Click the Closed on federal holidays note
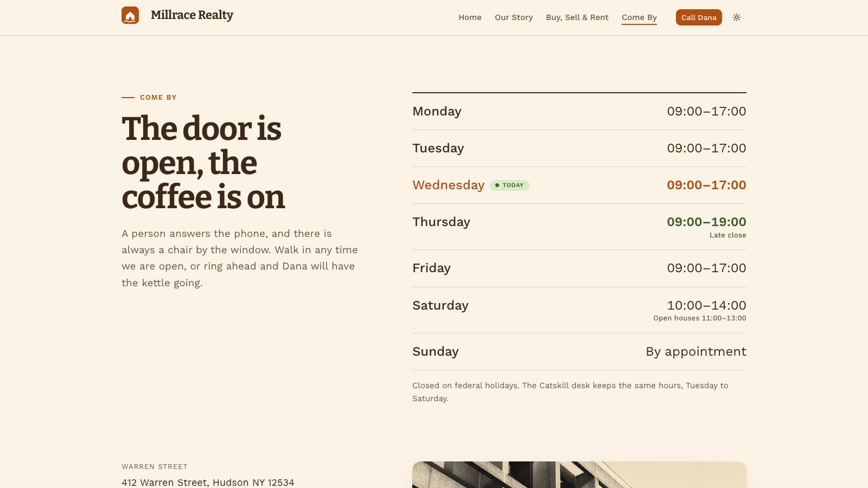Image resolution: width=868 pixels, height=488 pixels. [570, 392]
